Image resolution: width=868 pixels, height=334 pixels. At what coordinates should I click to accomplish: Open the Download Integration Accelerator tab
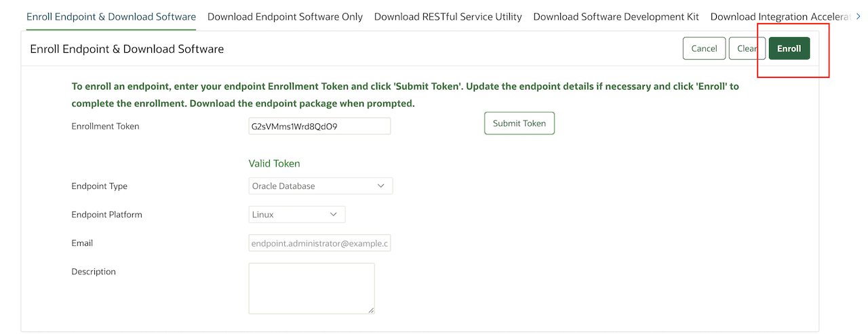[778, 16]
